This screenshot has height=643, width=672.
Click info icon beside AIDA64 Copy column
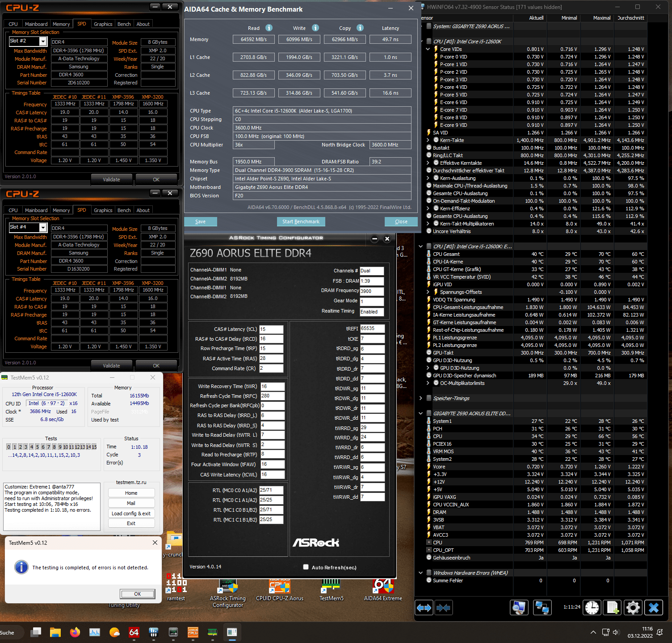(360, 28)
